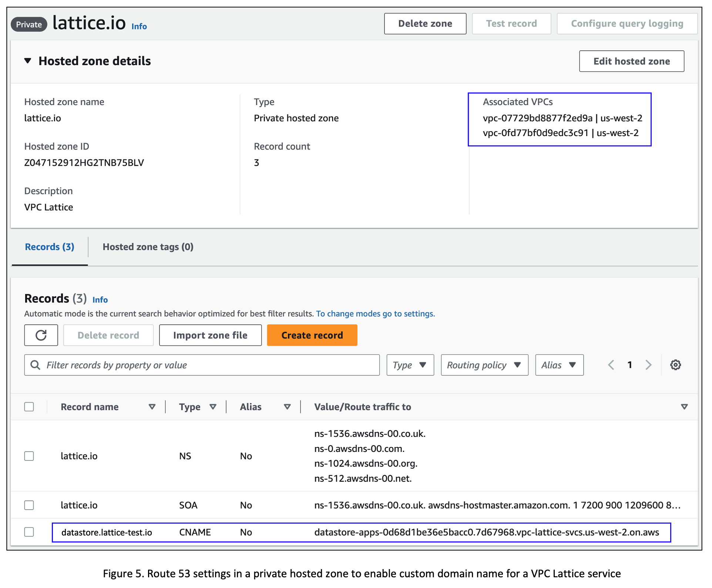Sort by Alias column header arrow
The width and height of the screenshot is (712, 588).
tap(287, 407)
